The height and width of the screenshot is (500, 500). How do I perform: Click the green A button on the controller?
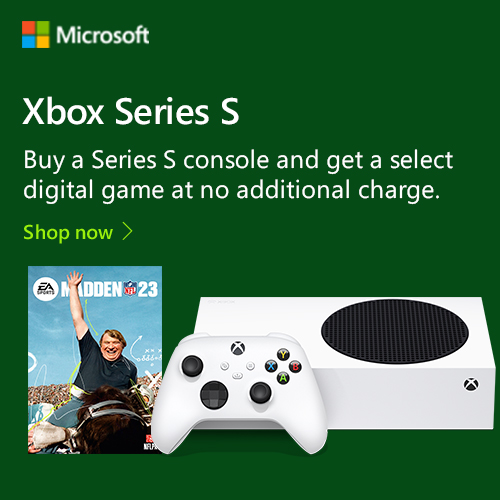(283, 378)
